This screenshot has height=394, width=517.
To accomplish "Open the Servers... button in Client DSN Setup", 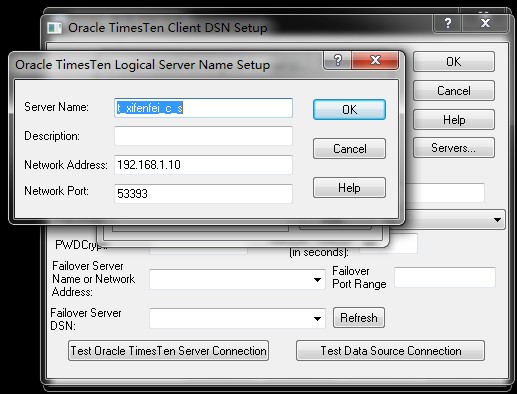I will pyautogui.click(x=454, y=148).
